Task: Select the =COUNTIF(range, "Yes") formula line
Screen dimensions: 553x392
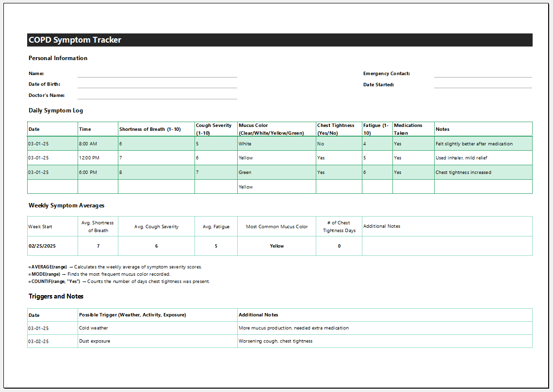Action: coord(119,282)
